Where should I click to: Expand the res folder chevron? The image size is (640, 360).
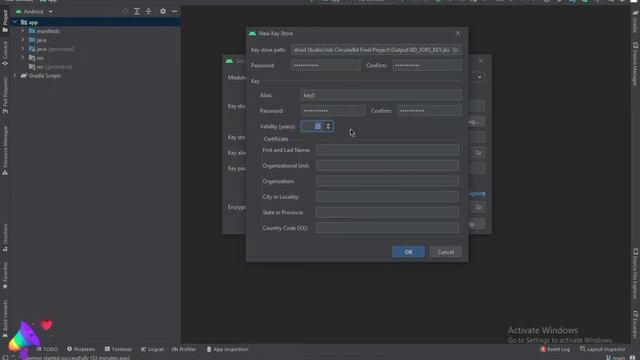tap(23, 58)
